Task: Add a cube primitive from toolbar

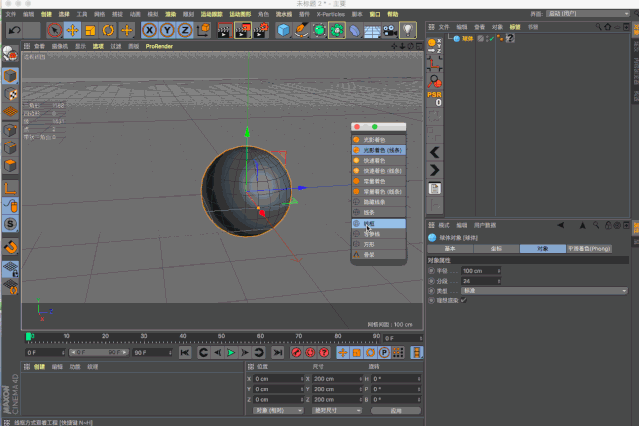Action: 284,30
